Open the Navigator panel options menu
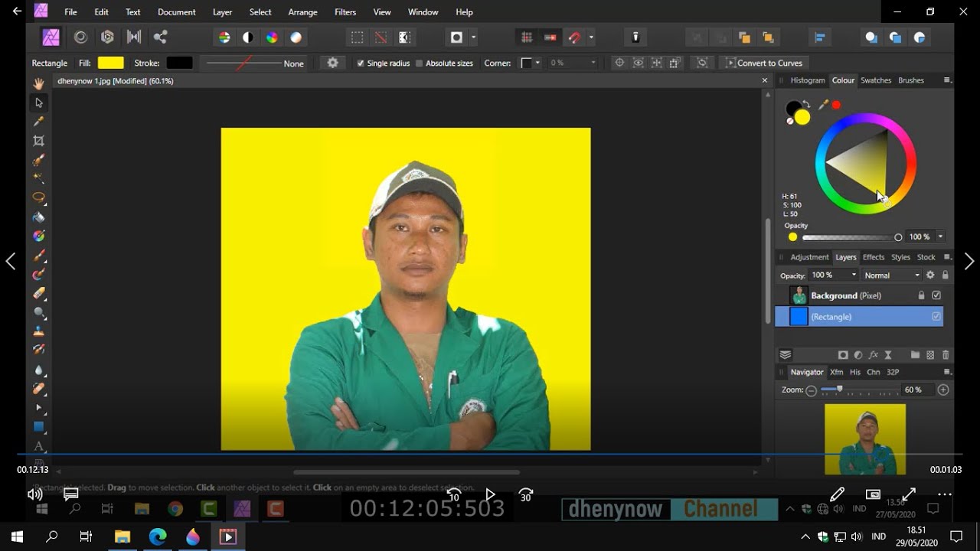980x551 pixels. pyautogui.click(x=947, y=372)
